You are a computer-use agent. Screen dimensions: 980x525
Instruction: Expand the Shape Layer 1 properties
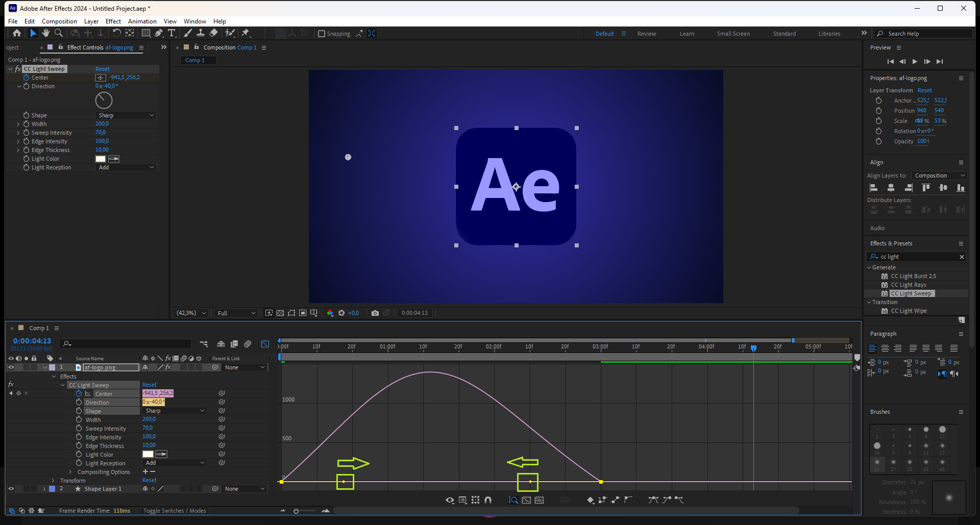44,489
